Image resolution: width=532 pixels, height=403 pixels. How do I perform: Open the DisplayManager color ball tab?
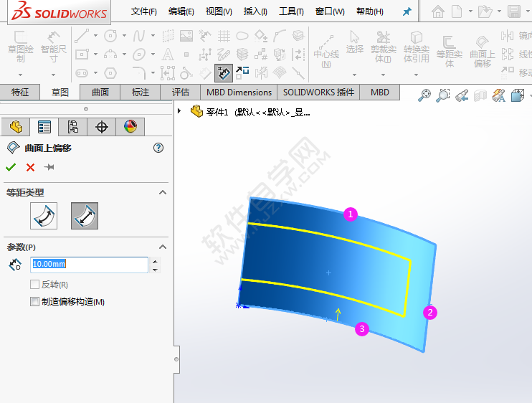coord(130,127)
